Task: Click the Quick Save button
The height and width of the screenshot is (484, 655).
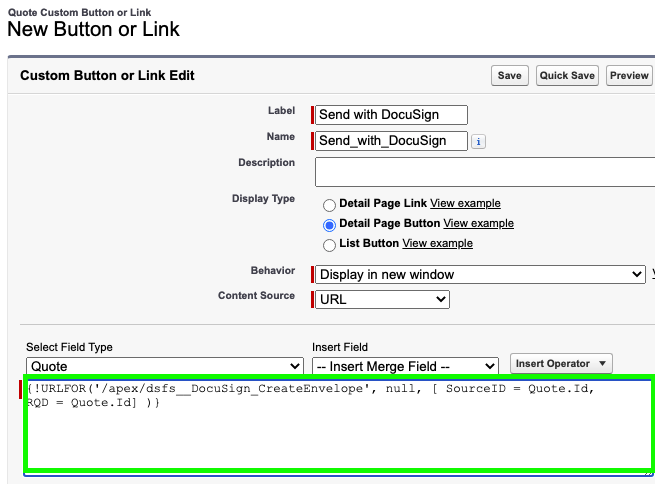Action: [567, 76]
